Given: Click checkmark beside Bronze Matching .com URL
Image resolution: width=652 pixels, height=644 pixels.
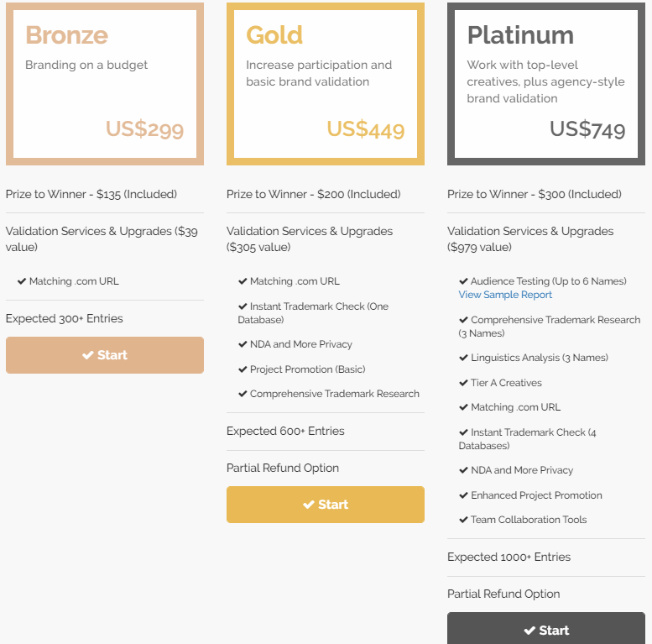Looking at the screenshot, I should coord(22,281).
